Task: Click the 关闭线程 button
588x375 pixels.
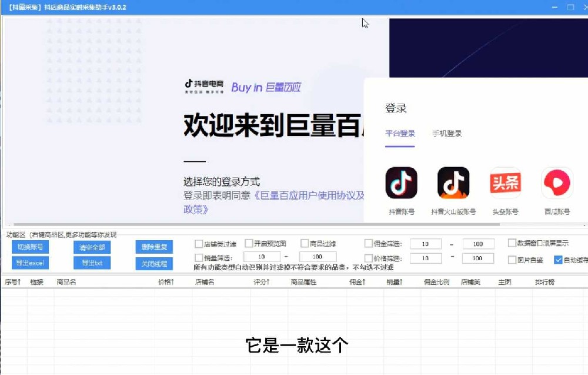Action: [154, 264]
